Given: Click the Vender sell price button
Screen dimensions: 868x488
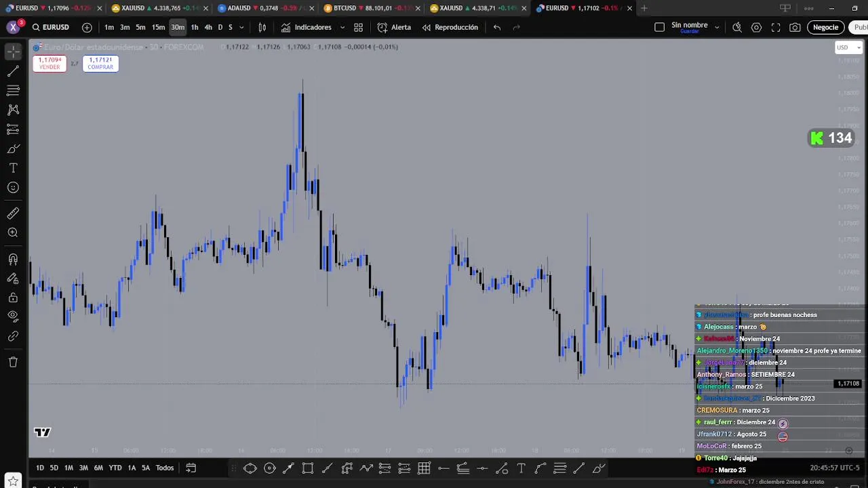Looking at the screenshot, I should tap(50, 63).
